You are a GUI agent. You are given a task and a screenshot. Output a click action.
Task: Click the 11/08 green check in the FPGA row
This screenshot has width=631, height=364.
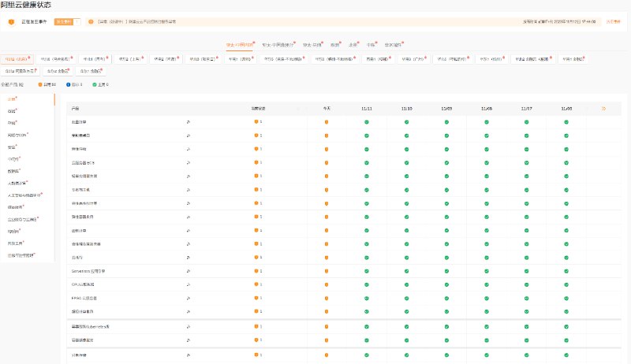[487, 299]
